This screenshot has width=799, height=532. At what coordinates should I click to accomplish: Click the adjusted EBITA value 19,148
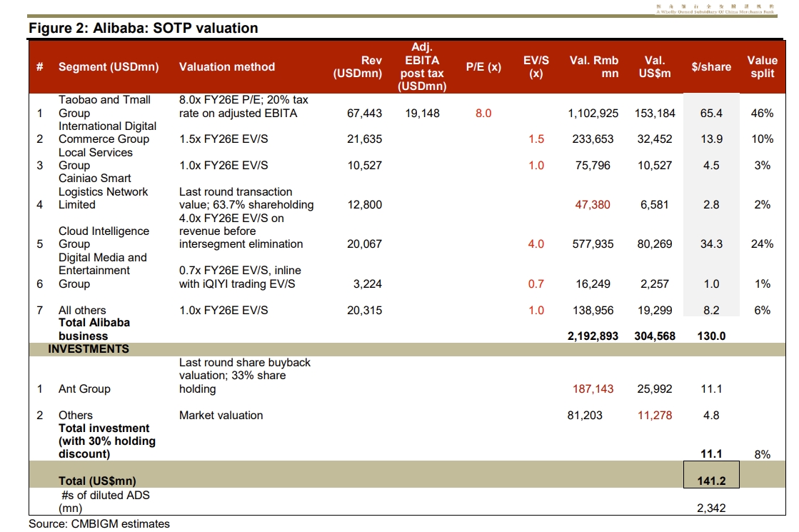[423, 113]
